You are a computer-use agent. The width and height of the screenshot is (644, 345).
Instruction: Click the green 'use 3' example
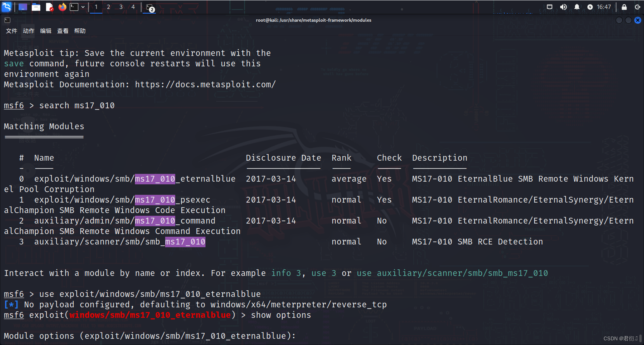(x=324, y=273)
